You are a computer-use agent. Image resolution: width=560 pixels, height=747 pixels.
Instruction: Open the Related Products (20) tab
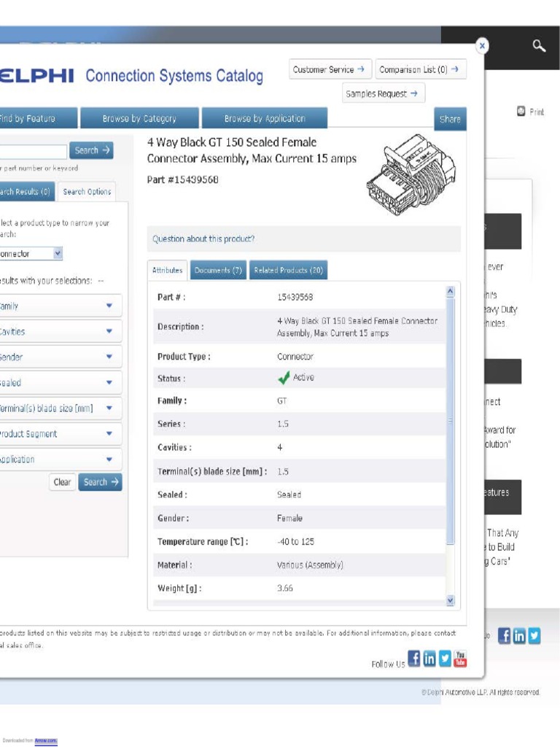[288, 270]
